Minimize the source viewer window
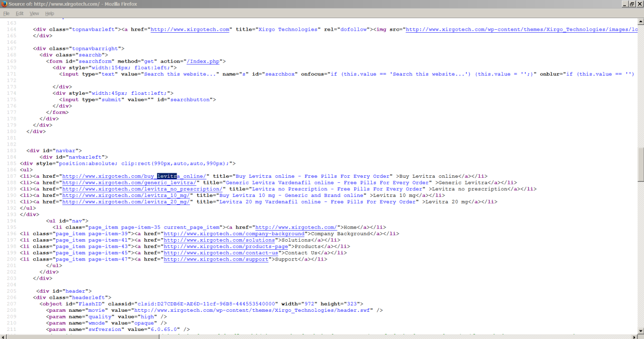The image size is (644, 339). pos(624,4)
